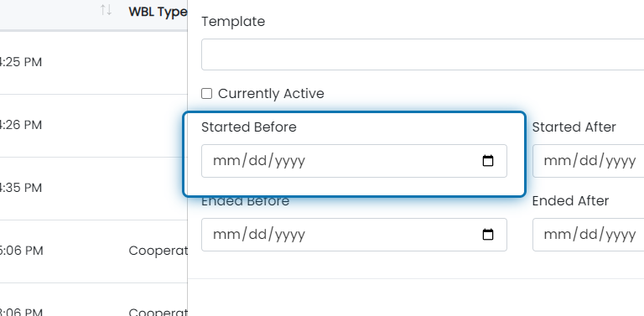
Task: Click into the Started Before date field
Action: [354, 161]
